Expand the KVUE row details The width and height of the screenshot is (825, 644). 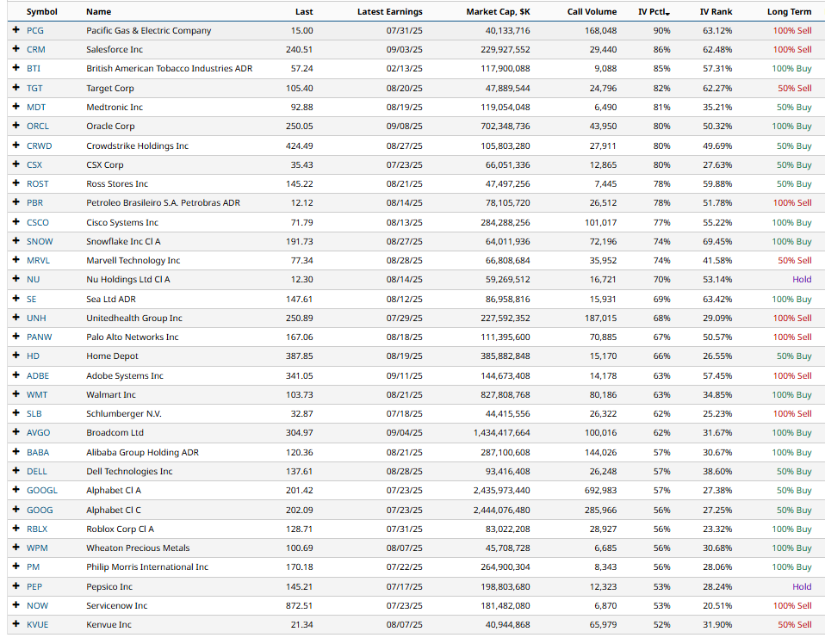(16, 624)
